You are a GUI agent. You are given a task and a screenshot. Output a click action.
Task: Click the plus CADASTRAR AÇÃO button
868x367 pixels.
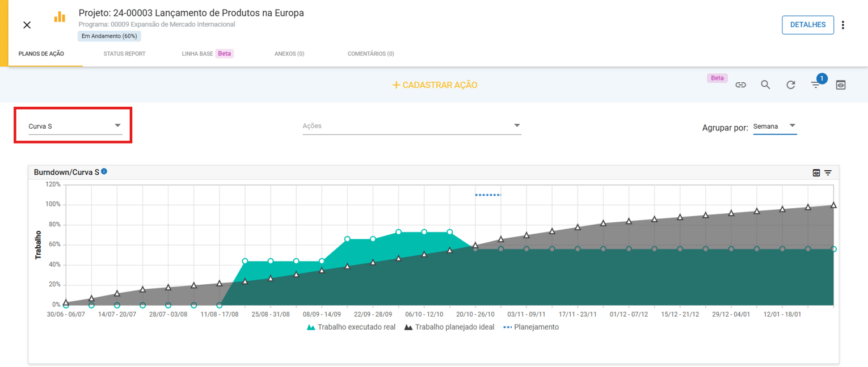(x=435, y=85)
